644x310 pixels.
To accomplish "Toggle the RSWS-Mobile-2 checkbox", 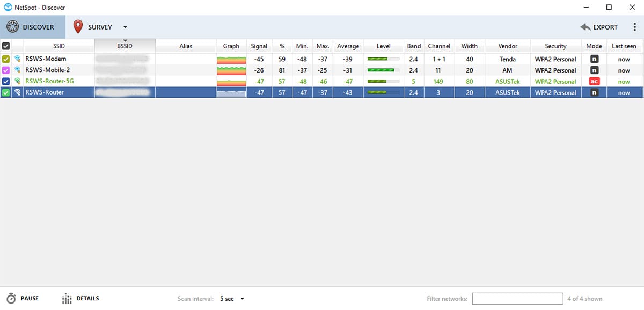I will pos(6,70).
